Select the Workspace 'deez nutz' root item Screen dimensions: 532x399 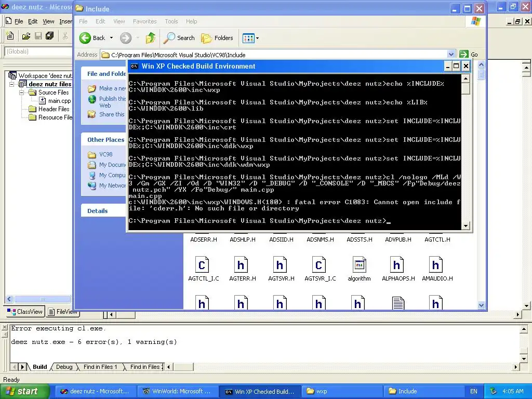45,76
